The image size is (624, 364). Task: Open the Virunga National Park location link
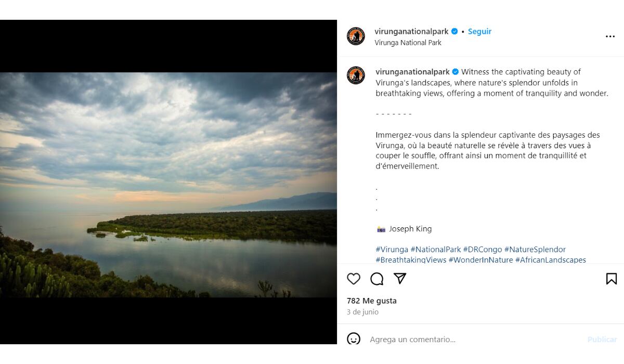point(408,43)
